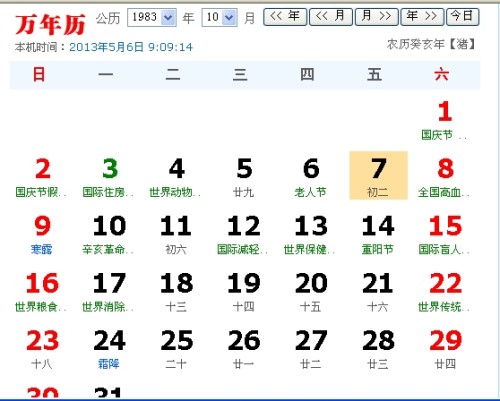Go to next year with 年 >> button
The width and height of the screenshot is (500, 401).
click(x=422, y=17)
